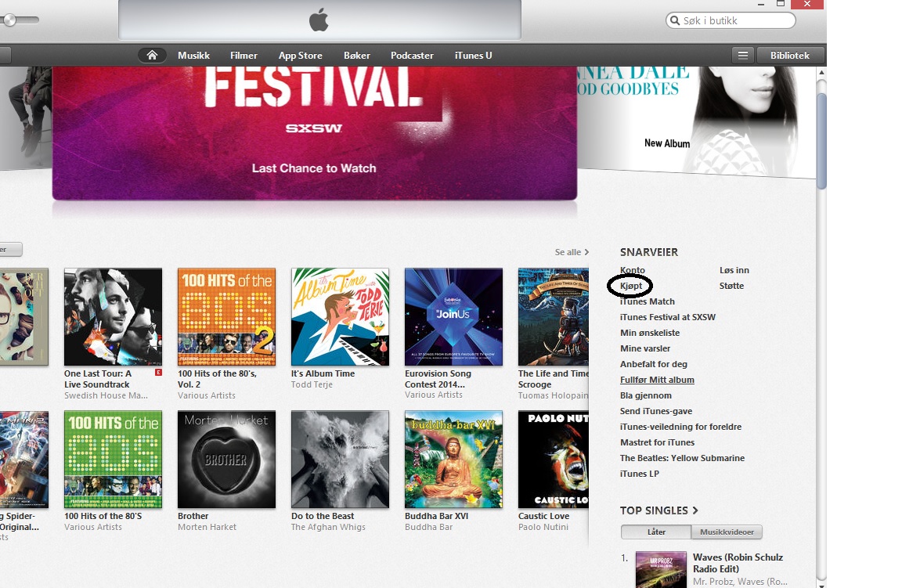Open the One Last Tour album cover
902x588 pixels.
113,316
